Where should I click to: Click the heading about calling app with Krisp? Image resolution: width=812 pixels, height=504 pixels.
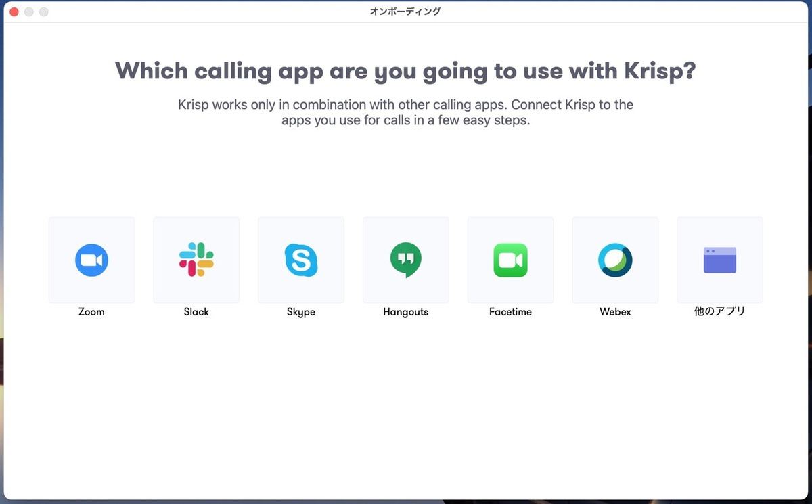pyautogui.click(x=405, y=70)
